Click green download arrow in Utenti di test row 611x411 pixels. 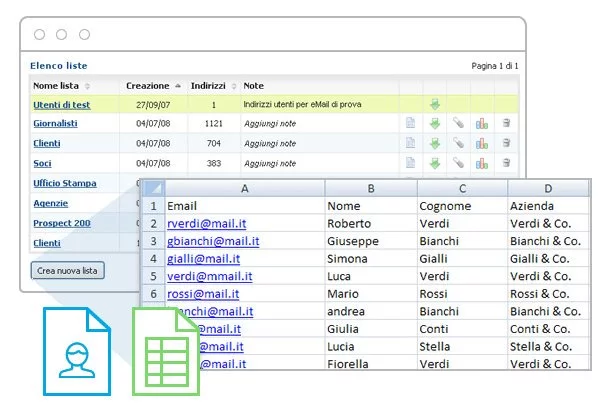pos(434,104)
